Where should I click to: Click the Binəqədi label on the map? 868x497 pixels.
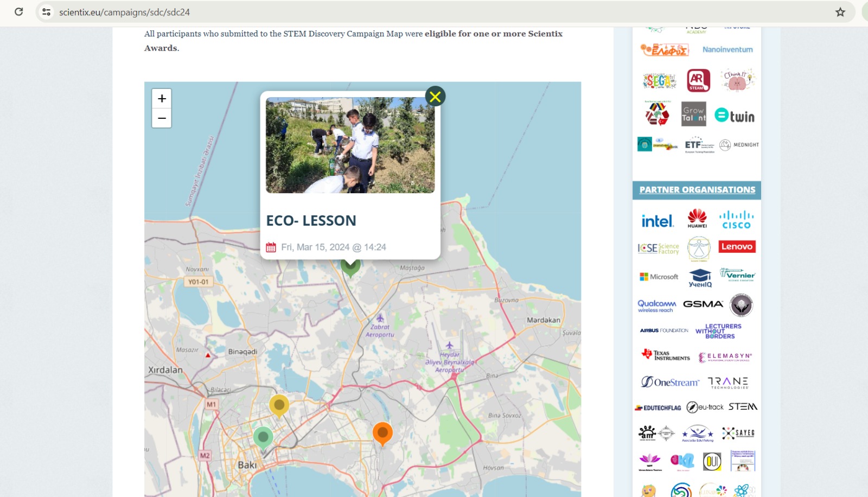point(242,352)
